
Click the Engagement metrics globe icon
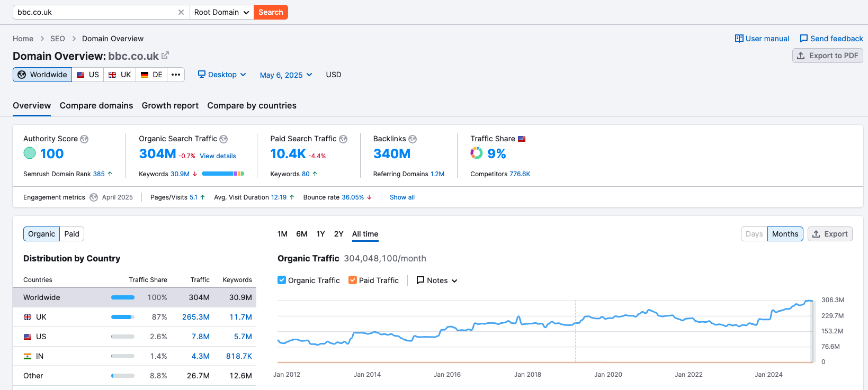pyautogui.click(x=94, y=197)
